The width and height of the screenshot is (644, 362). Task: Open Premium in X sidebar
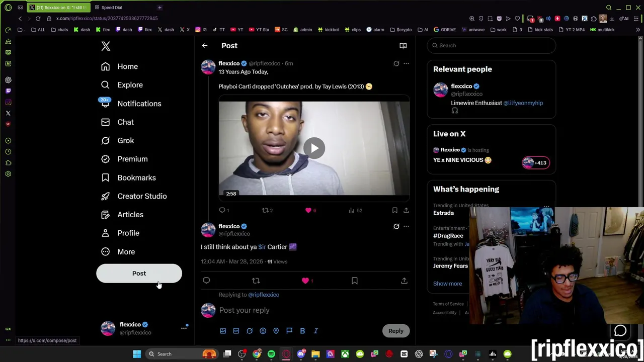click(124, 159)
